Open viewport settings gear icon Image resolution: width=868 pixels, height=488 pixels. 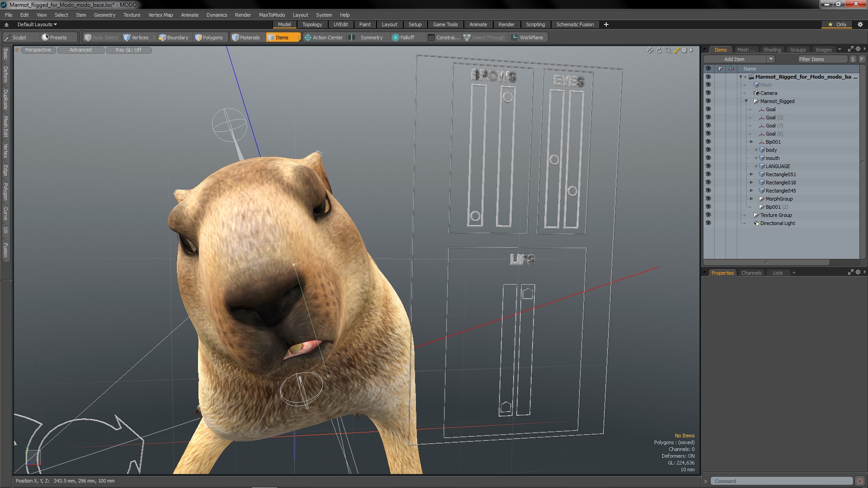tap(684, 50)
